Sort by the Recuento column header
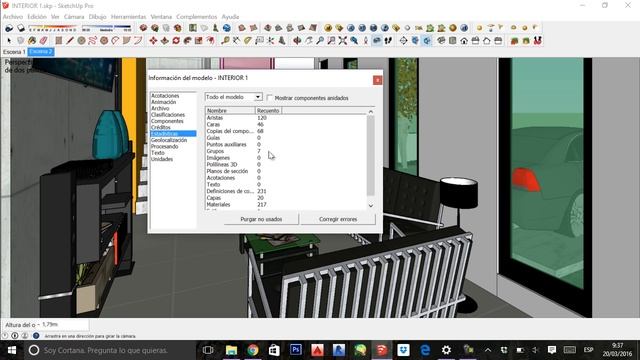The height and width of the screenshot is (360, 640). [268, 111]
